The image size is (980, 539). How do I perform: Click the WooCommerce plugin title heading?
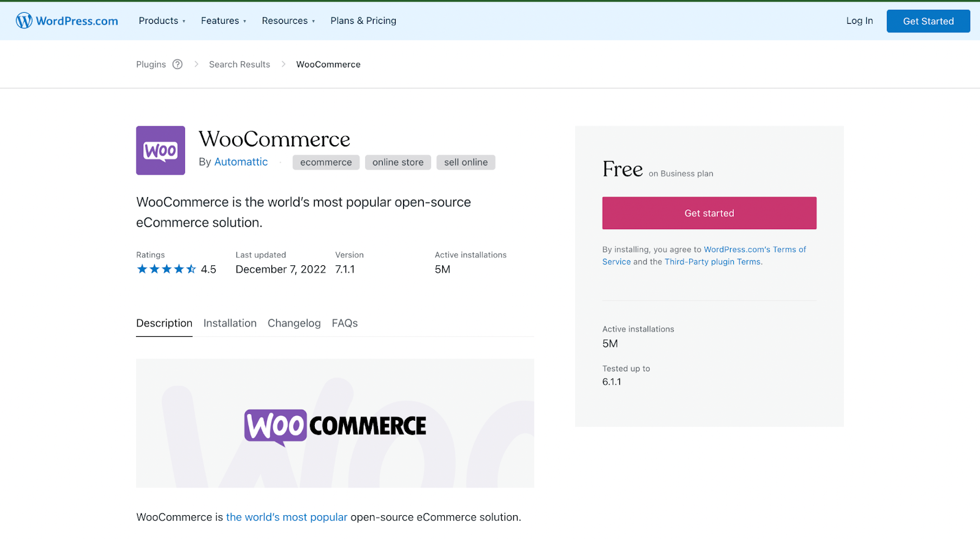tap(274, 139)
